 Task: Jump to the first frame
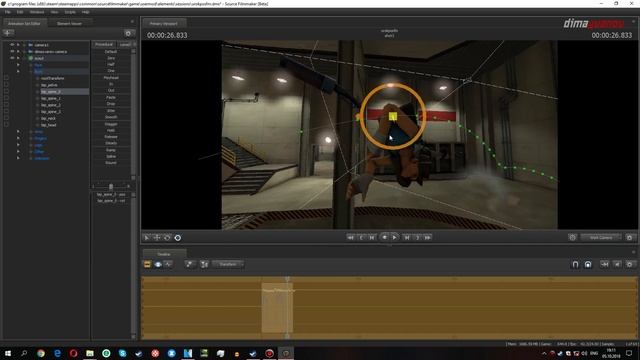coord(351,238)
